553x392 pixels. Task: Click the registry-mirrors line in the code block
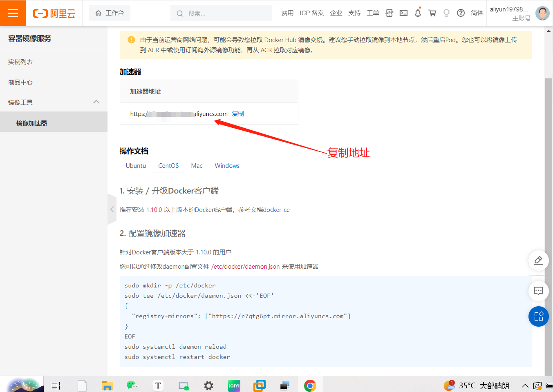(241, 316)
